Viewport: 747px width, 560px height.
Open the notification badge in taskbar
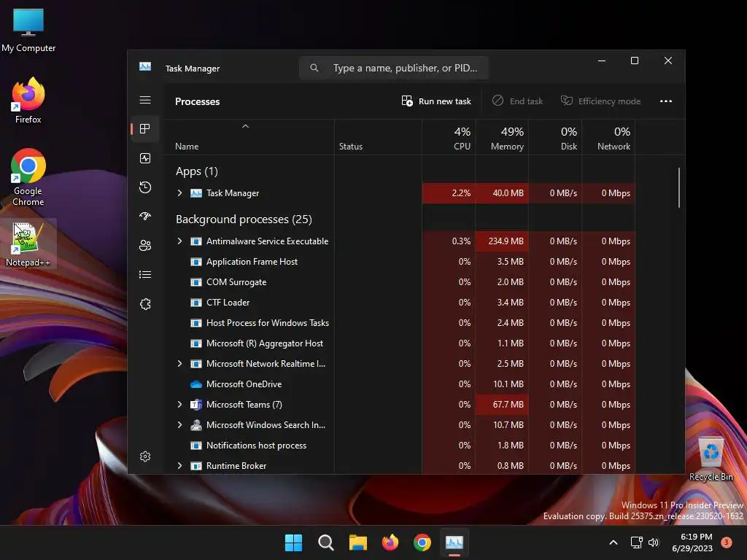pos(727,542)
